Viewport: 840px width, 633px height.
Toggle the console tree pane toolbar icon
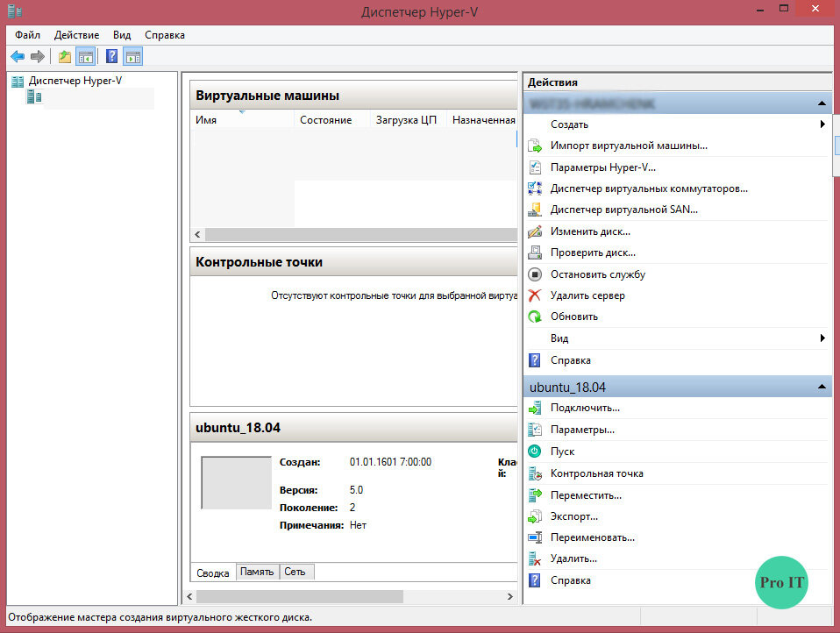86,56
